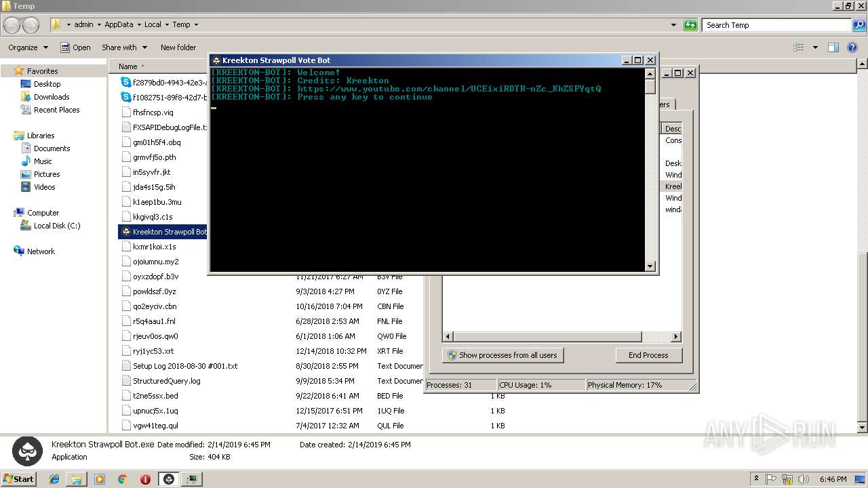The width and height of the screenshot is (868, 488).
Task: Open network tray icon
Action: pyautogui.click(x=788, y=479)
